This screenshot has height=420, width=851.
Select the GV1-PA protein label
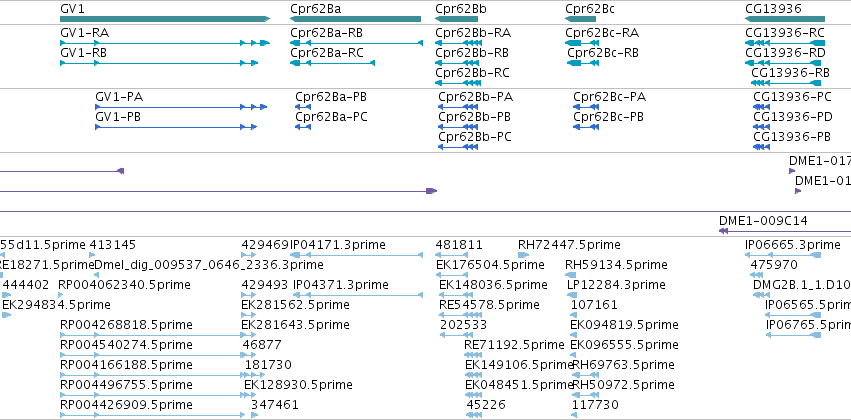(119, 97)
